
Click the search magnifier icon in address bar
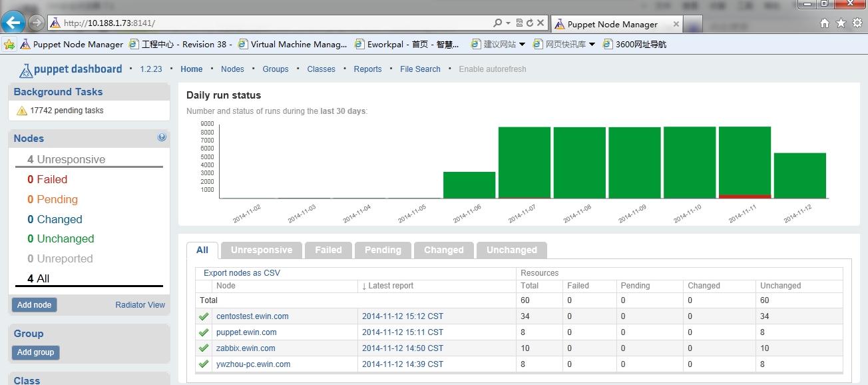[x=498, y=23]
